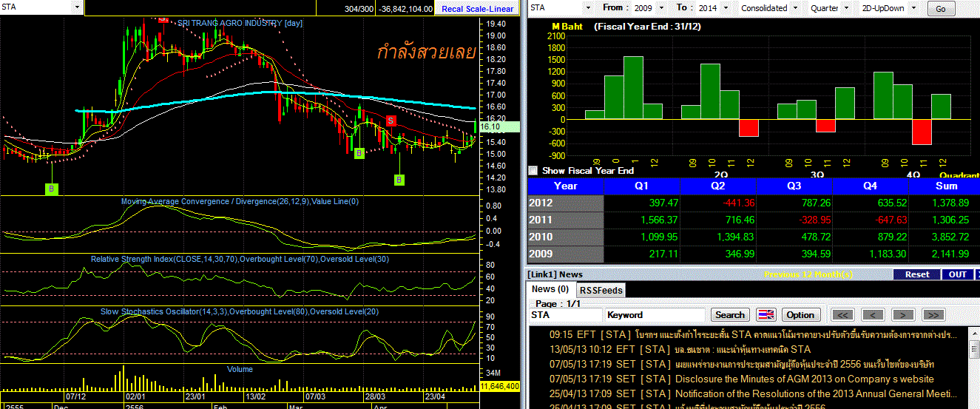
Task: Click the tall green 2011 Q1 bar
Action: 634,88
